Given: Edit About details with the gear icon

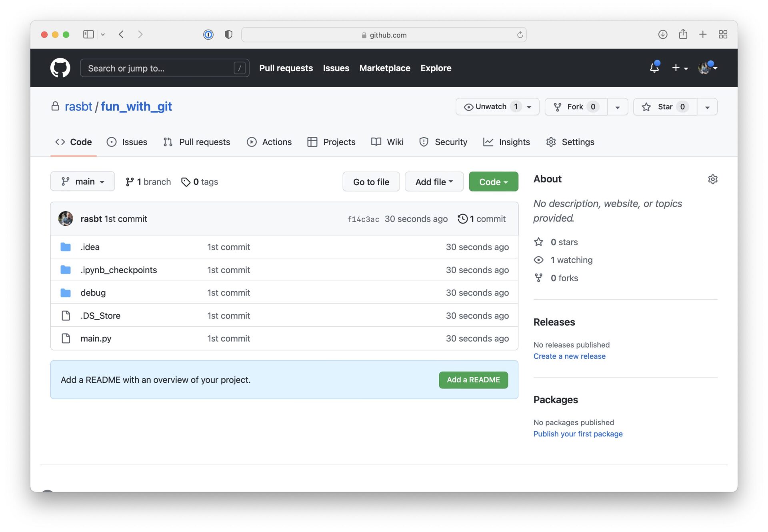Looking at the screenshot, I should (712, 179).
